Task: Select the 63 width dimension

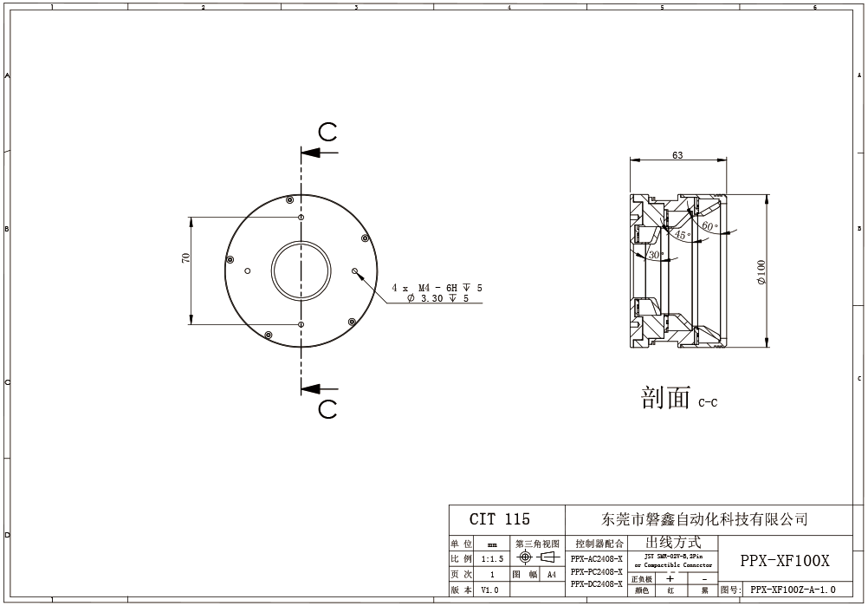Action: click(677, 155)
